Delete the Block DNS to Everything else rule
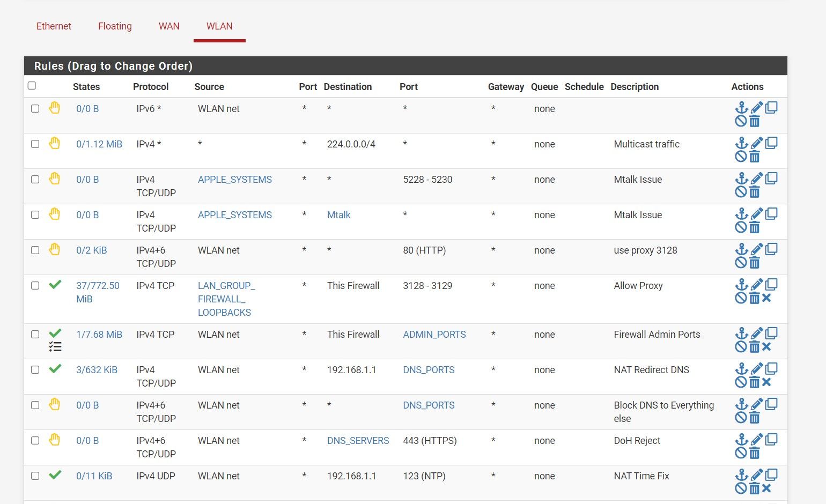This screenshot has width=826, height=504. 755,418
